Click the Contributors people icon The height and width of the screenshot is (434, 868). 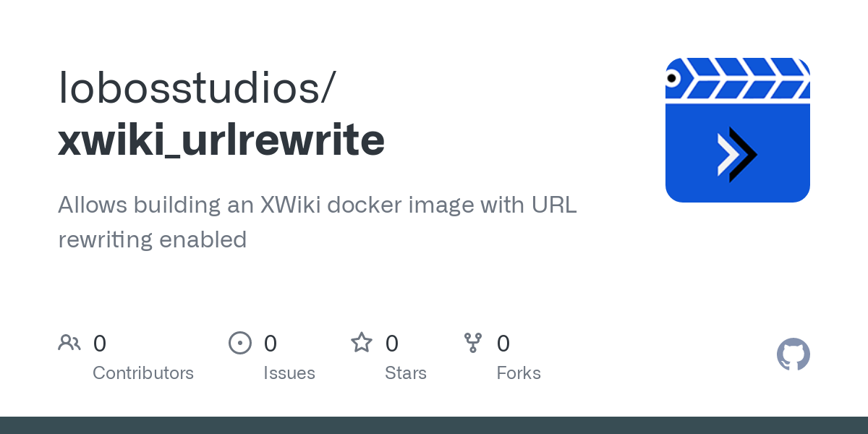pyautogui.click(x=69, y=342)
